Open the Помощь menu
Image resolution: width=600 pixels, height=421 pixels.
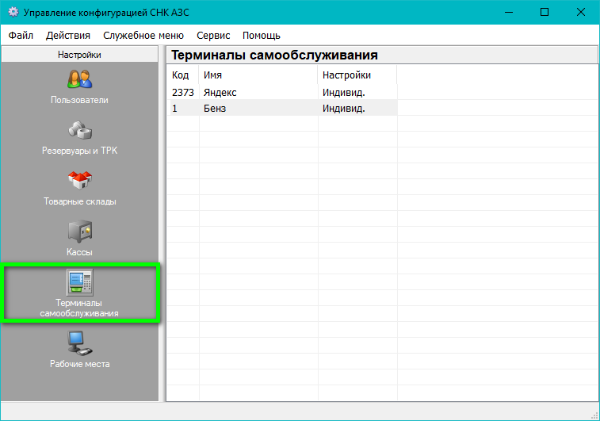tap(261, 35)
